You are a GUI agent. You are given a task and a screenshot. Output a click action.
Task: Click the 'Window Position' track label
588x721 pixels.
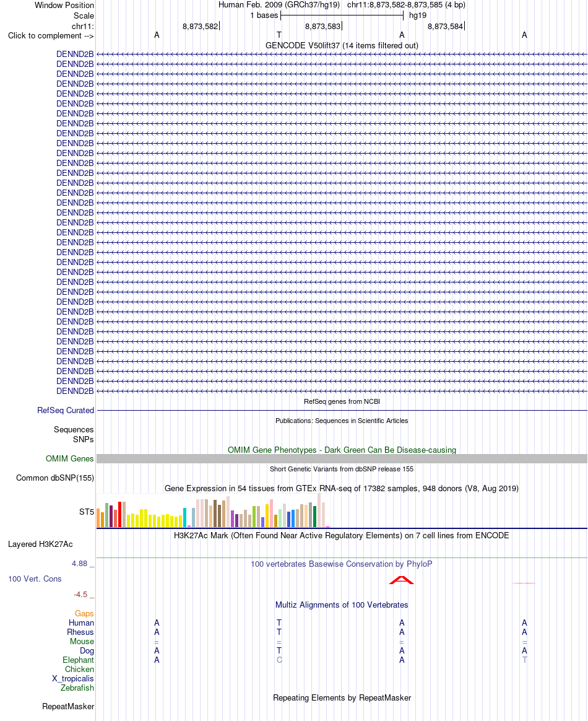click(x=64, y=6)
